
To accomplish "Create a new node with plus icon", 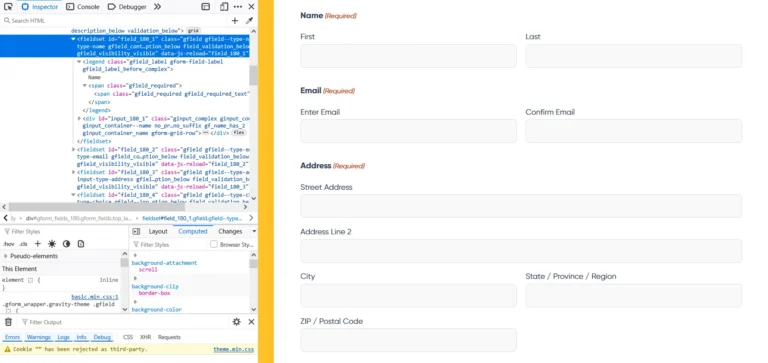I will (x=235, y=21).
